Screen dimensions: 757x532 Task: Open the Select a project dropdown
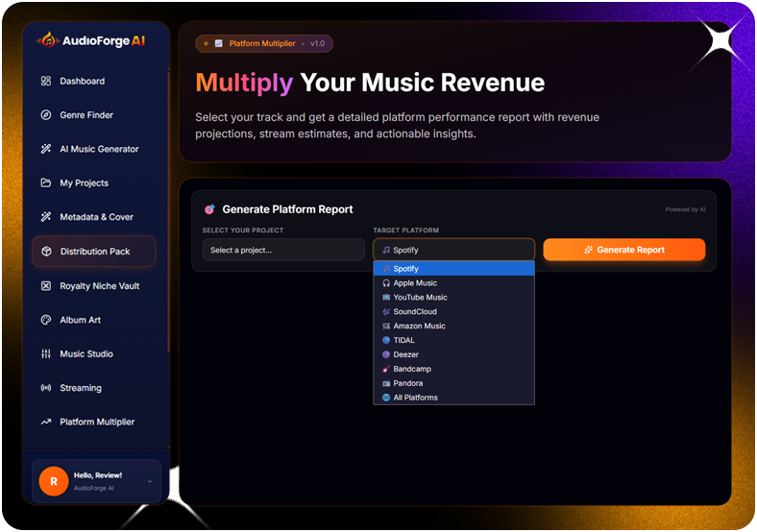pos(283,250)
